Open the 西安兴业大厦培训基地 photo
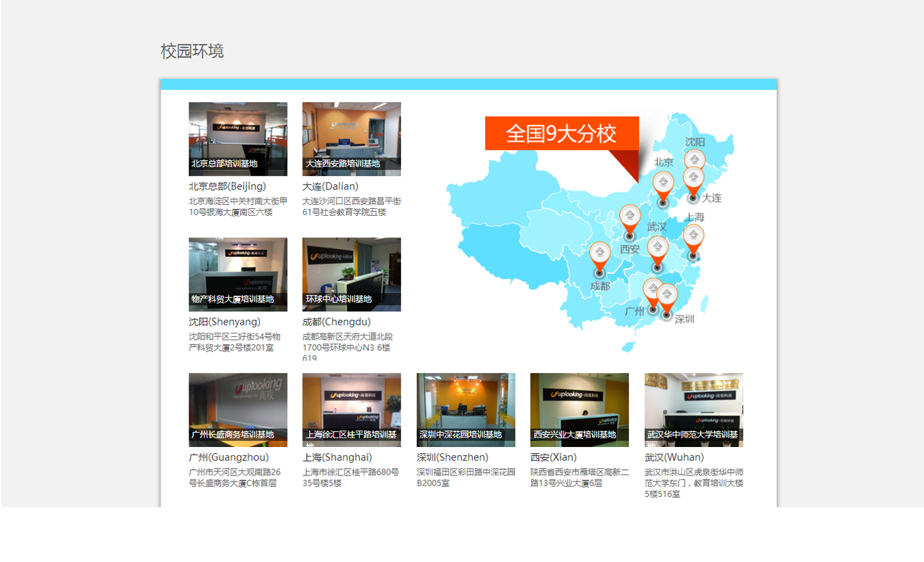The width and height of the screenshot is (924, 562). [580, 410]
